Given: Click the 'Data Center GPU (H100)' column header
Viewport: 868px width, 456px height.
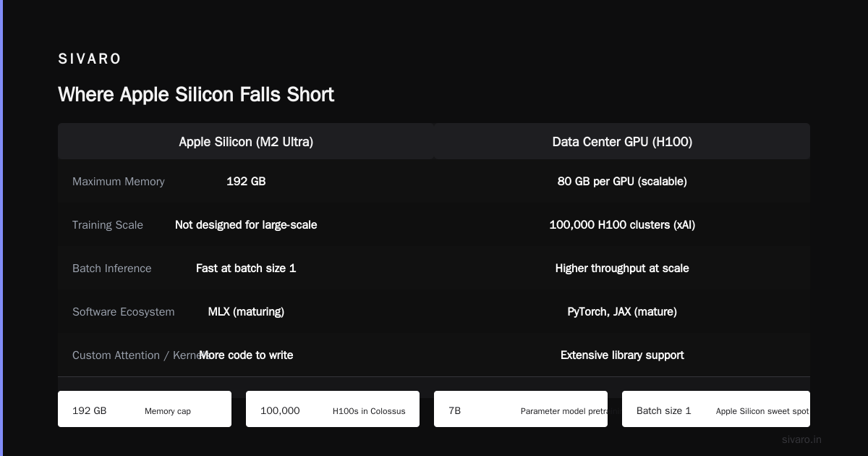Looking at the screenshot, I should pyautogui.click(x=622, y=142).
